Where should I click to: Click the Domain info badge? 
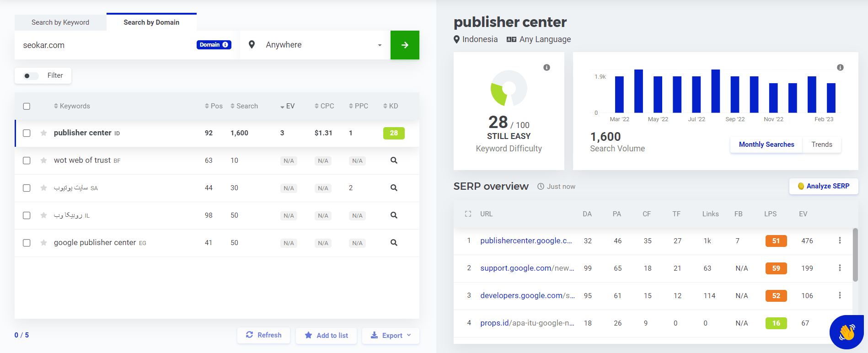[214, 45]
